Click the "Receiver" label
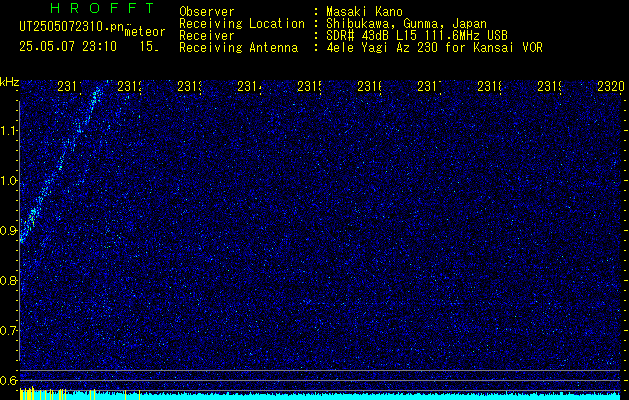Image resolution: width=629 pixels, height=400 pixels. [207, 36]
